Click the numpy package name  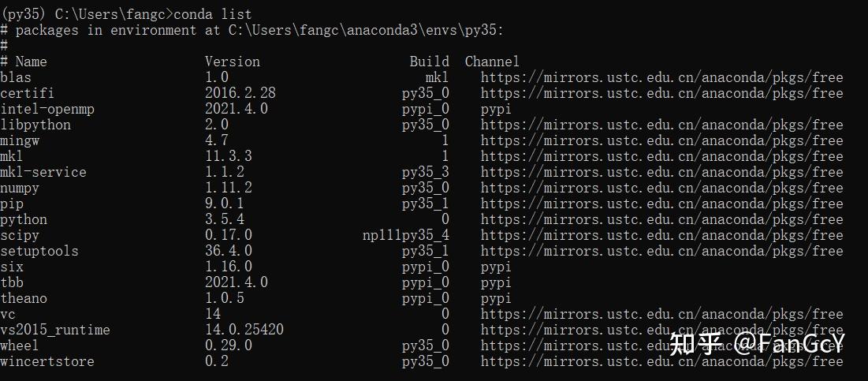pos(20,189)
